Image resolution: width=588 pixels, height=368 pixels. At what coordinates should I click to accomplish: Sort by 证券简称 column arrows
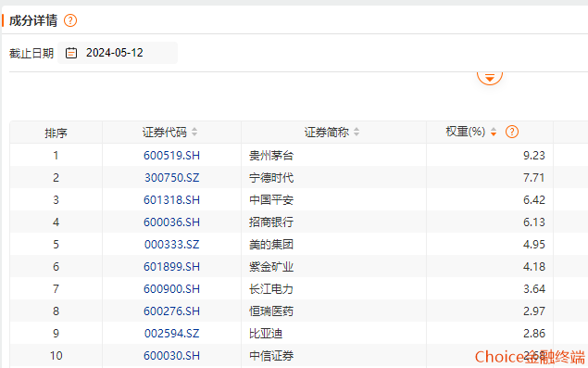tap(357, 132)
